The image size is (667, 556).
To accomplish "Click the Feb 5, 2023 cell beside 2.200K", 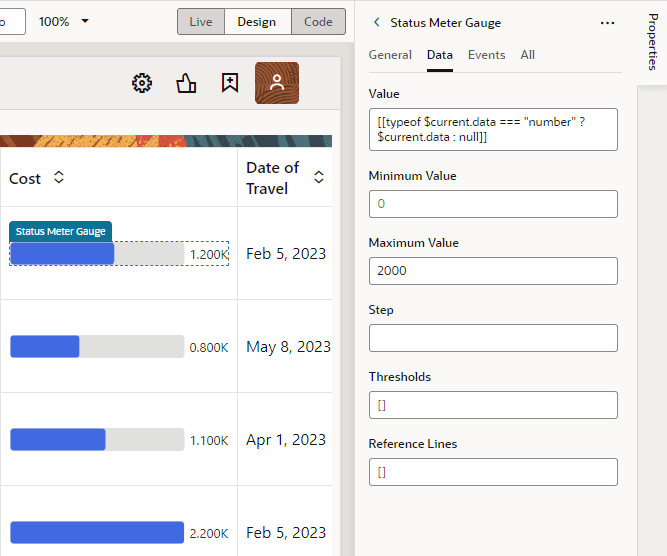I will tap(286, 533).
